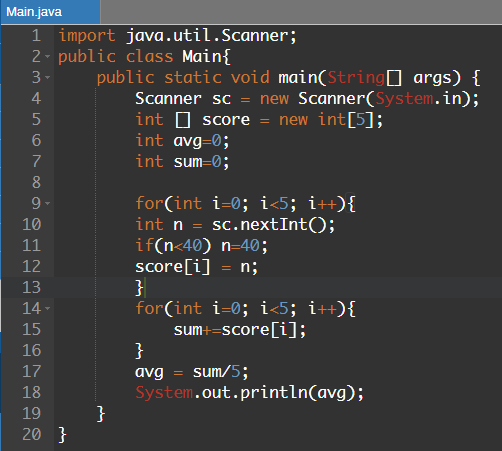Click on 'avg=0;' declaration on line 6
Image resolution: width=502 pixels, height=451 pixels.
(x=201, y=141)
